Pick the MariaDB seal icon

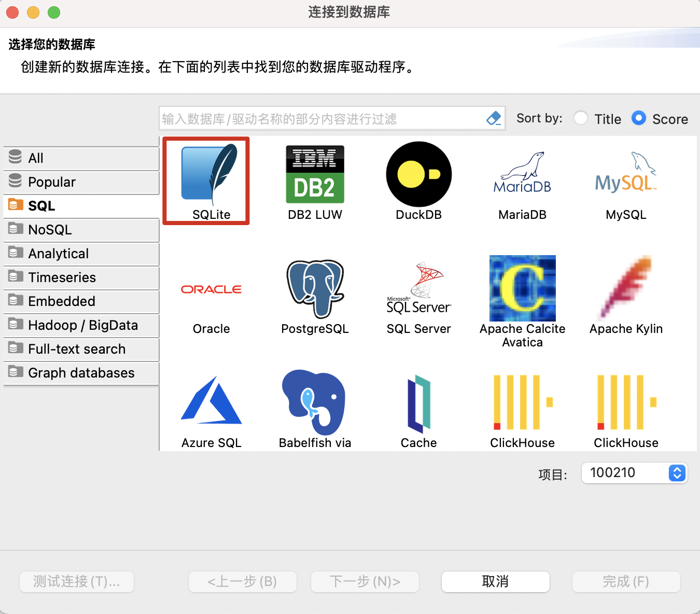coord(522,174)
